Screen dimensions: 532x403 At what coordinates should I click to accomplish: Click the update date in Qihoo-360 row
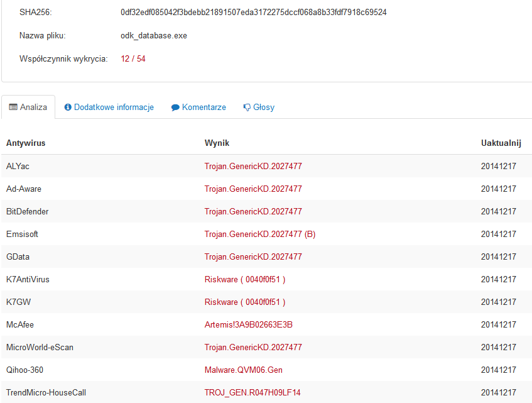click(499, 370)
